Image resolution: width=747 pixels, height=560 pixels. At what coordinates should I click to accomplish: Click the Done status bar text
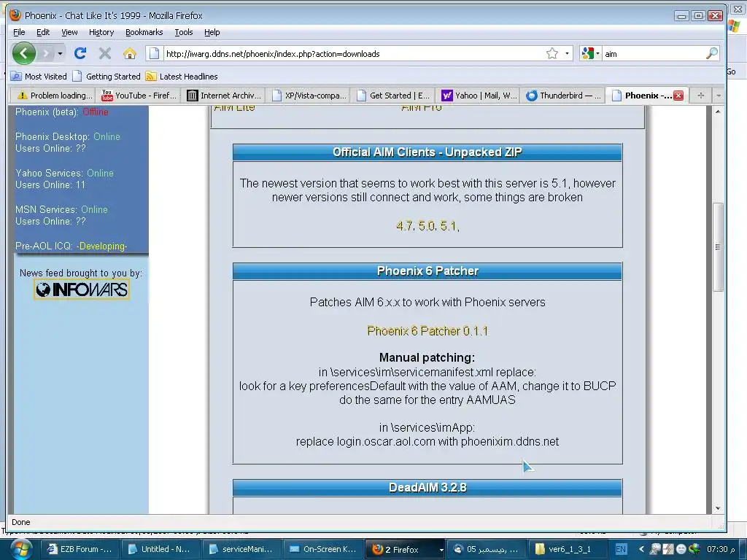(21, 522)
